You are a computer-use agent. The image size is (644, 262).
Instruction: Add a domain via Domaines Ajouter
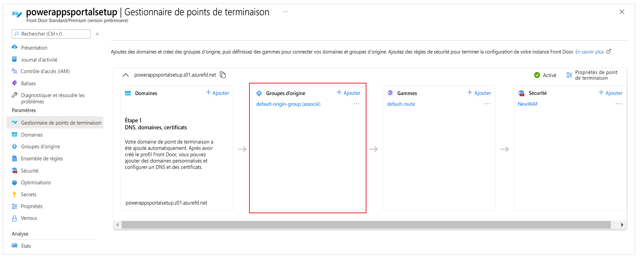pos(218,93)
